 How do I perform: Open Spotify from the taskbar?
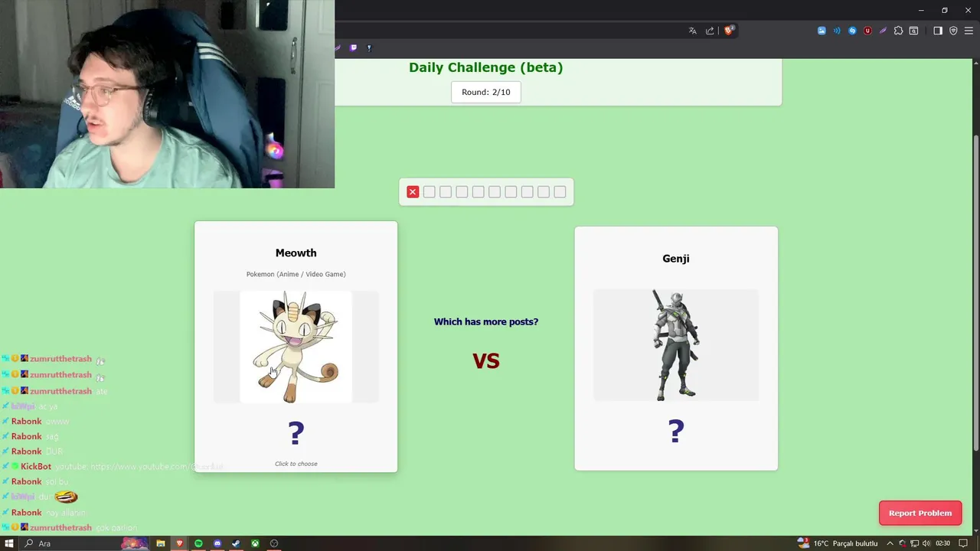[x=198, y=543]
